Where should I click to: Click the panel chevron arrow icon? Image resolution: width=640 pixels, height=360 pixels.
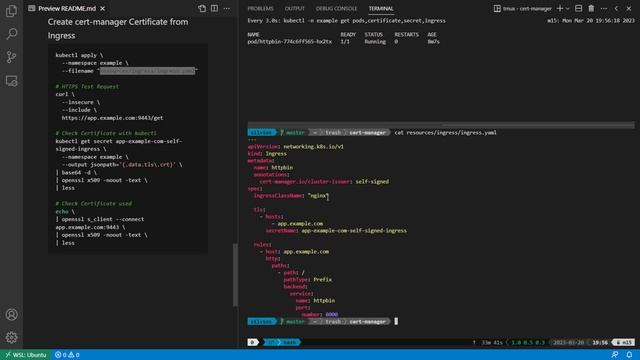[616, 9]
